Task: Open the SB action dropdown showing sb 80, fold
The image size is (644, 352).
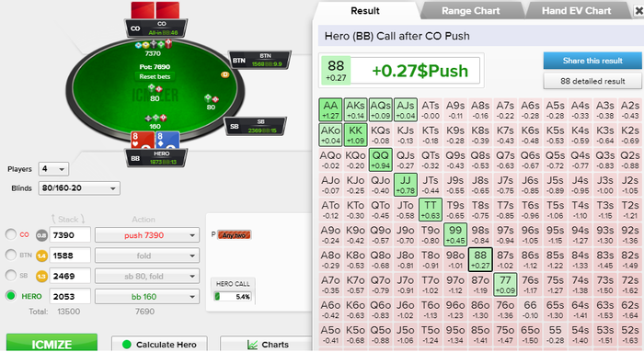Action: coord(147,276)
